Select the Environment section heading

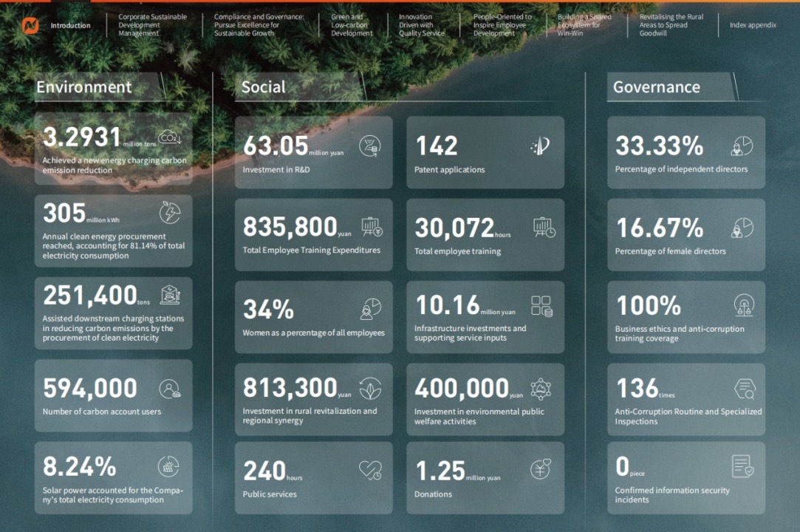(84, 87)
